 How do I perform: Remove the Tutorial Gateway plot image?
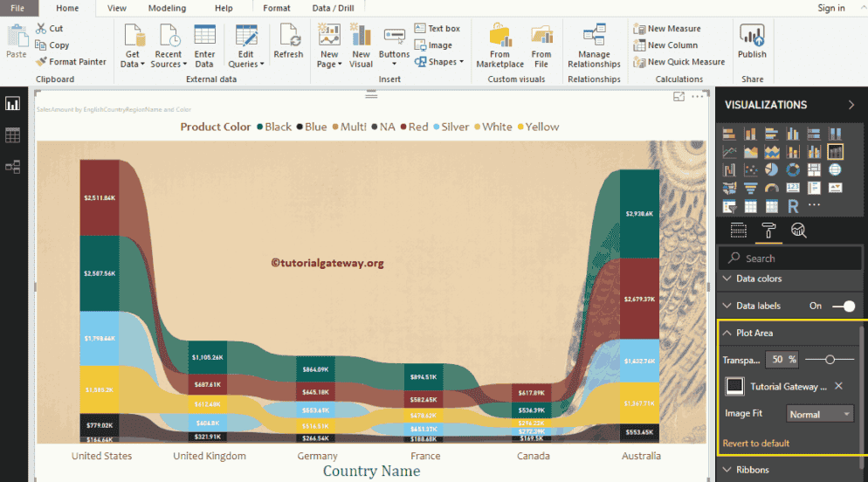(838, 386)
